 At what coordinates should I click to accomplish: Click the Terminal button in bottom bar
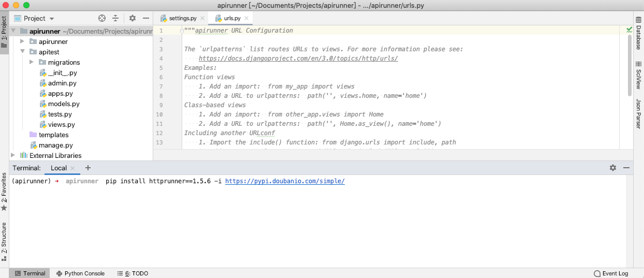(30, 273)
